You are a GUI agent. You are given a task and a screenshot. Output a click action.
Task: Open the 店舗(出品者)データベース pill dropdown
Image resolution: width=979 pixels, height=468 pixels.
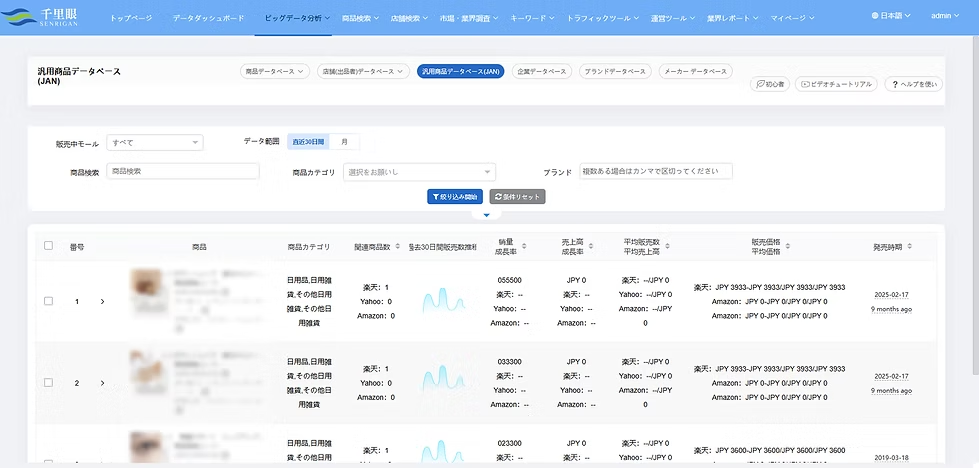(363, 71)
